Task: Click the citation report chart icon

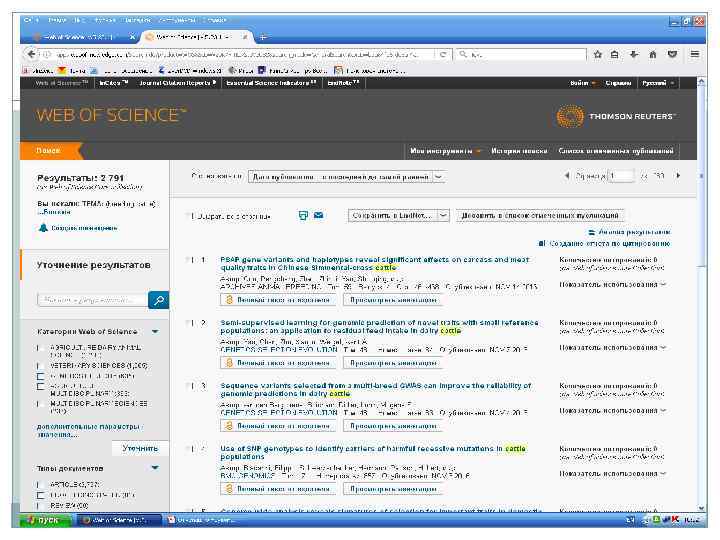Action: coord(542,243)
